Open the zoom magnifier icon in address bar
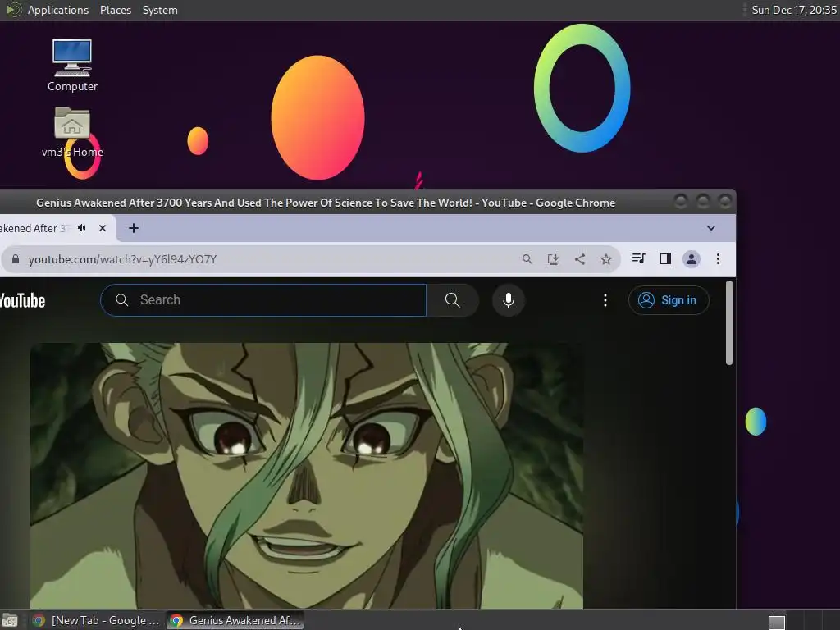The image size is (840, 630). point(527,259)
